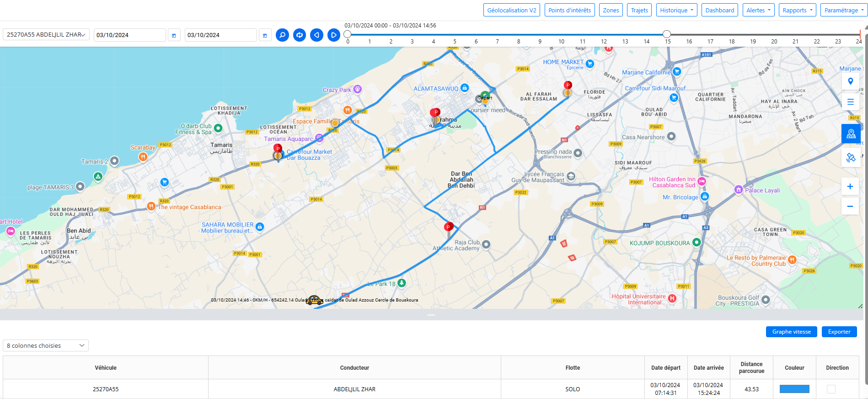Open the Zones page
Image resolution: width=868 pixels, height=399 pixels.
611,10
